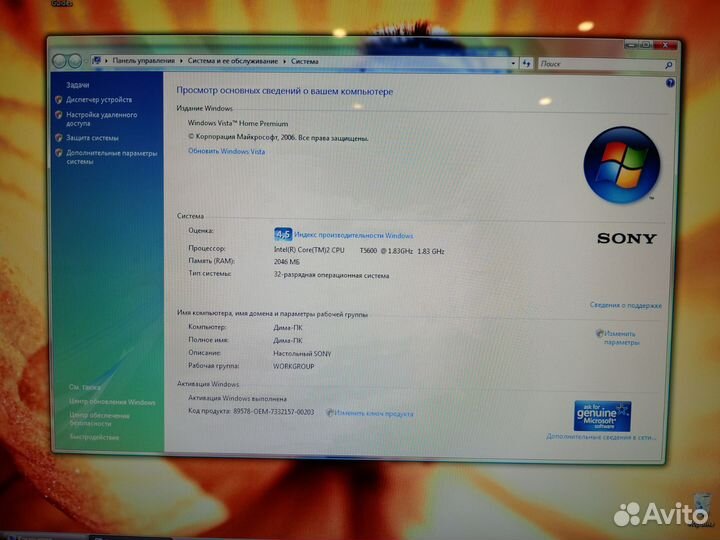Open the address bar history dropdown arrow
The image size is (720, 540).
[x=513, y=63]
